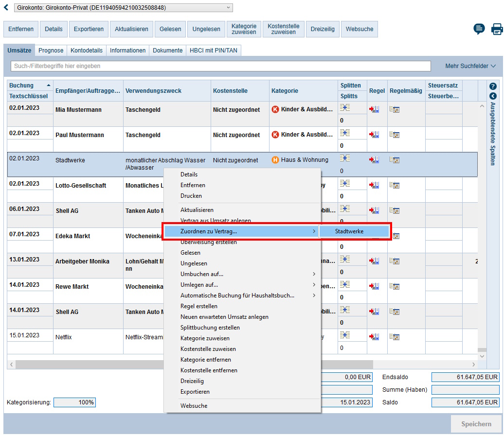
Task: Open the help question mark icon
Action: [x=493, y=86]
